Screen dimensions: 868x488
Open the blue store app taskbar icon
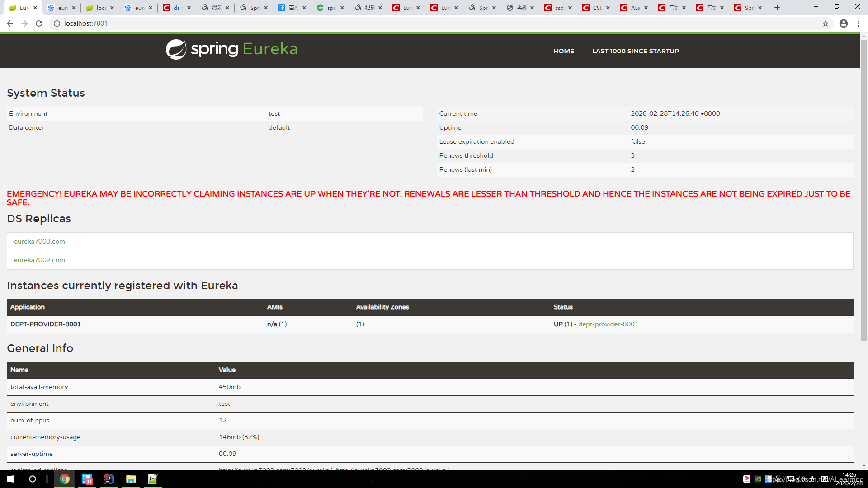[87, 479]
